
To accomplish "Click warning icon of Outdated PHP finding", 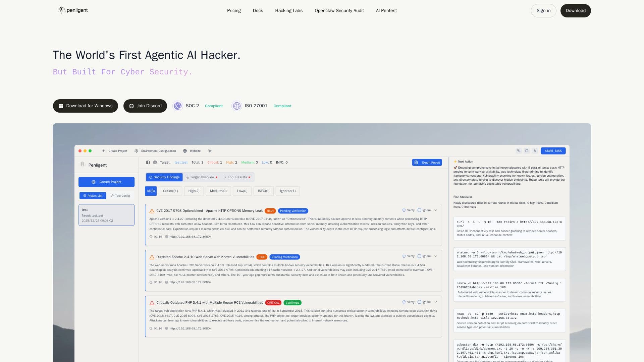I will pos(152,303).
